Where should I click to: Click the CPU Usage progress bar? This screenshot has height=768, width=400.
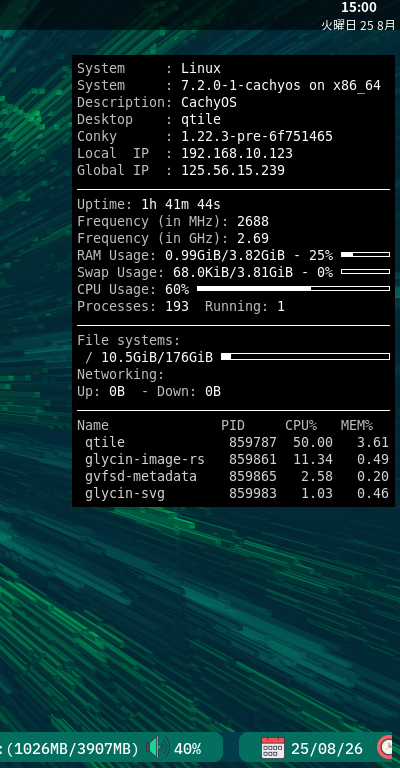[x=293, y=289]
